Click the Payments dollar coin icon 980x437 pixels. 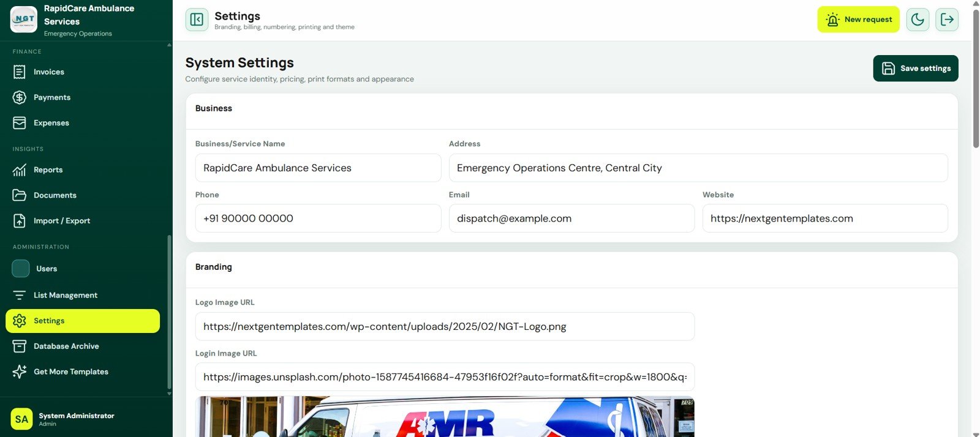pos(20,97)
